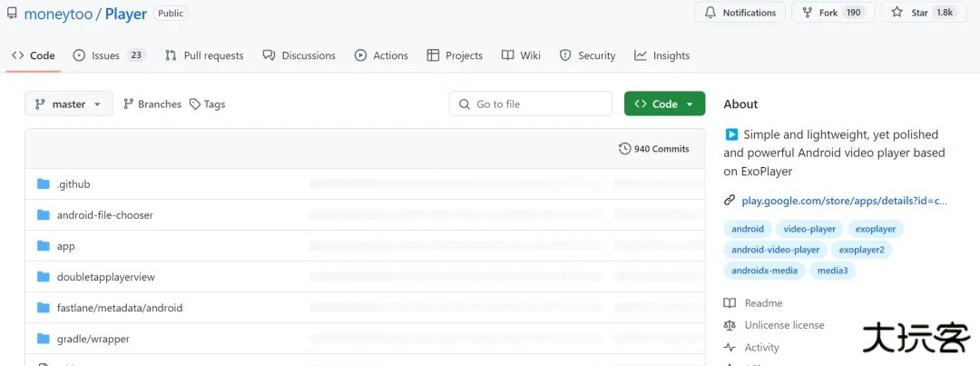
Task: Open the Wiki tab
Action: pos(521,55)
